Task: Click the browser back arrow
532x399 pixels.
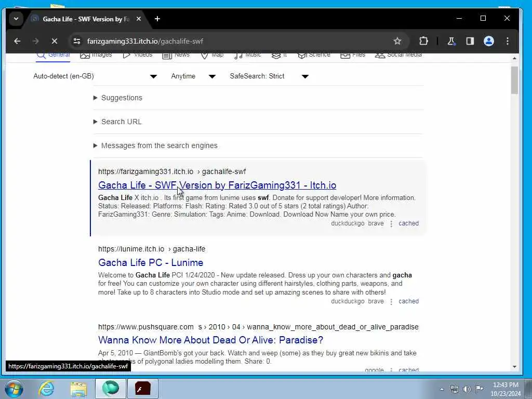Action: [17, 41]
